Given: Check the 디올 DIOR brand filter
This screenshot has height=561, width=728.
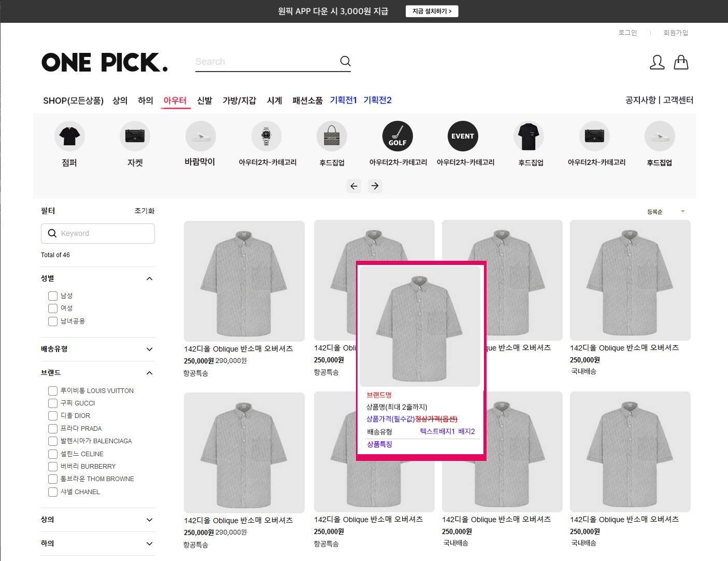Looking at the screenshot, I should tap(53, 416).
